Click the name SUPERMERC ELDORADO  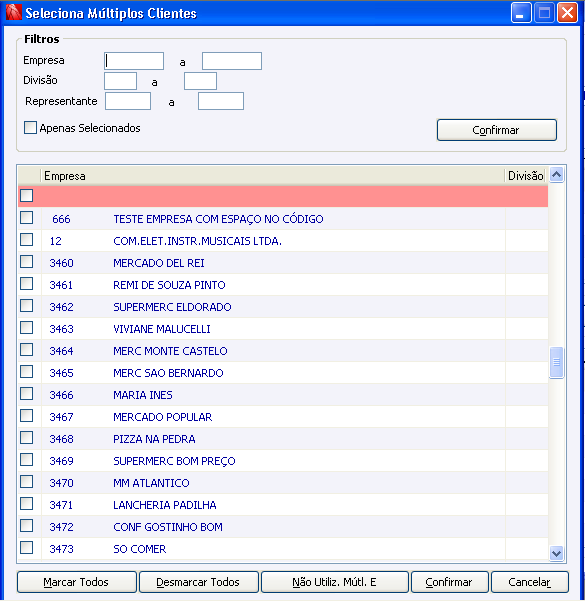172,307
